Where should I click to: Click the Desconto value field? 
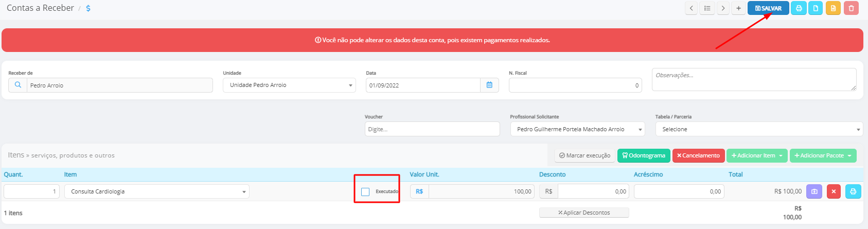593,191
